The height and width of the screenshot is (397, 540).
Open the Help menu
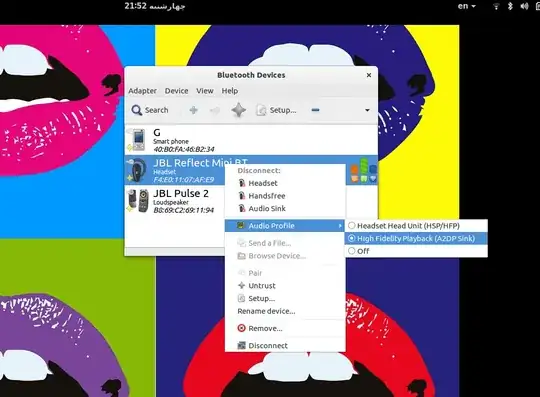230,91
